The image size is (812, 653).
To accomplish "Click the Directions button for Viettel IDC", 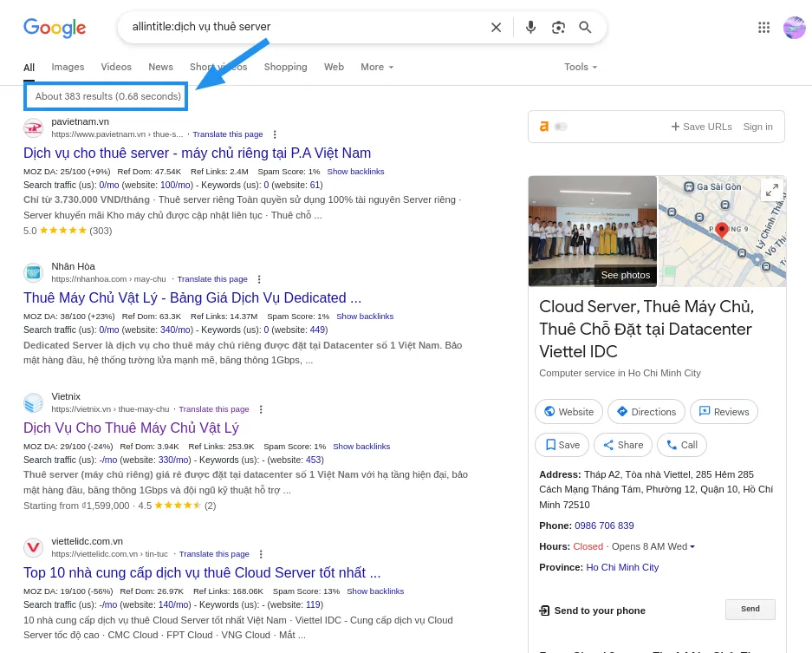I will tap(646, 412).
